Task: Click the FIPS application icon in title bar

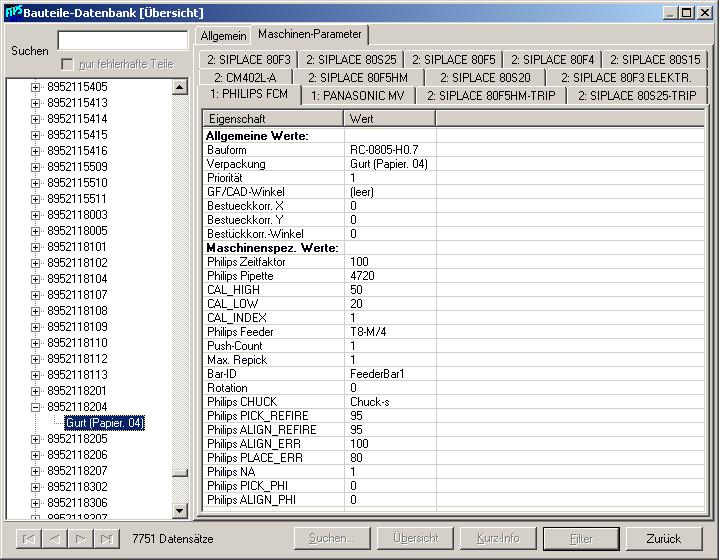Action: (x=13, y=11)
